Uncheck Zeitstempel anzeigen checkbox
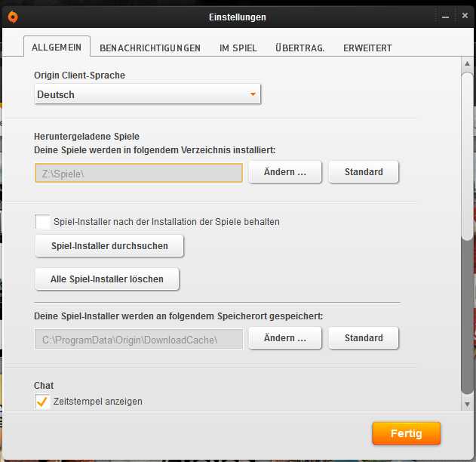This screenshot has width=476, height=462. click(42, 402)
